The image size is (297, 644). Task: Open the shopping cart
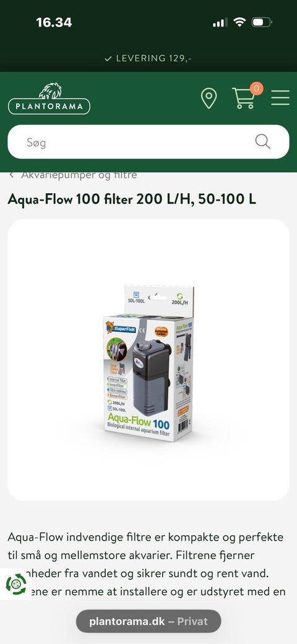click(243, 98)
